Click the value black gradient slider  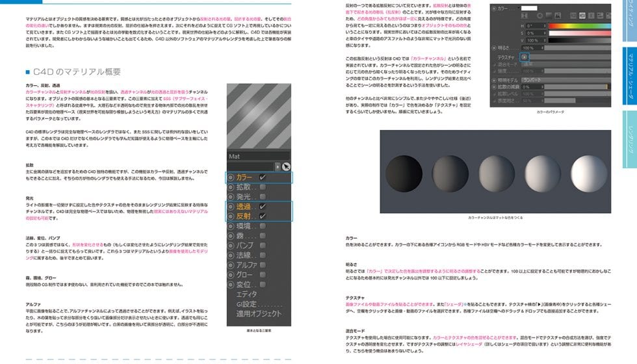580,40
